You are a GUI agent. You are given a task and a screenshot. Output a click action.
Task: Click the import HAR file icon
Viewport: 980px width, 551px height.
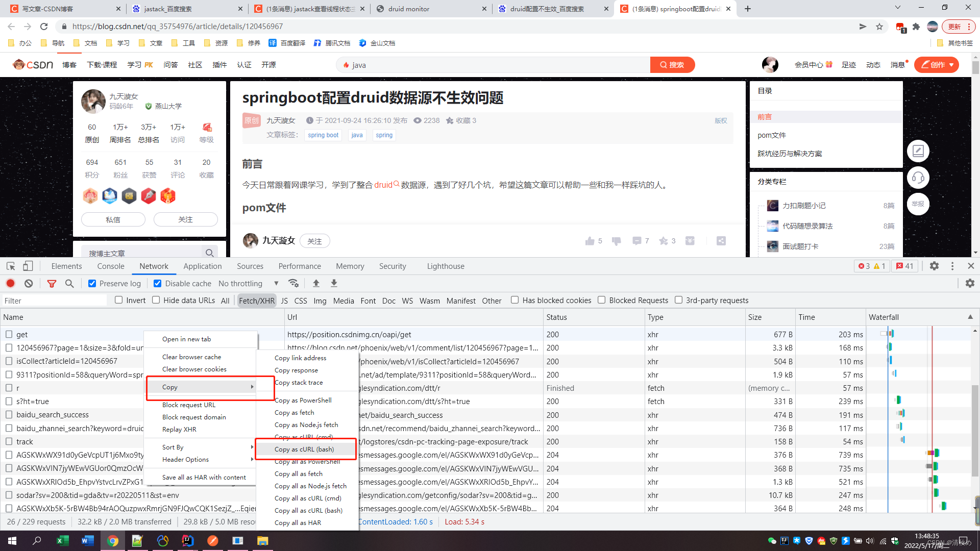[316, 283]
